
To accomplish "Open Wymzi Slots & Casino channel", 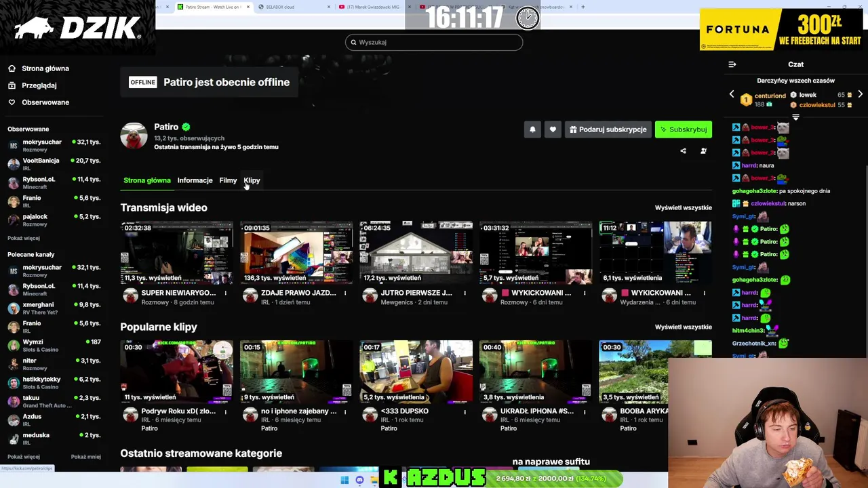I will (x=54, y=346).
